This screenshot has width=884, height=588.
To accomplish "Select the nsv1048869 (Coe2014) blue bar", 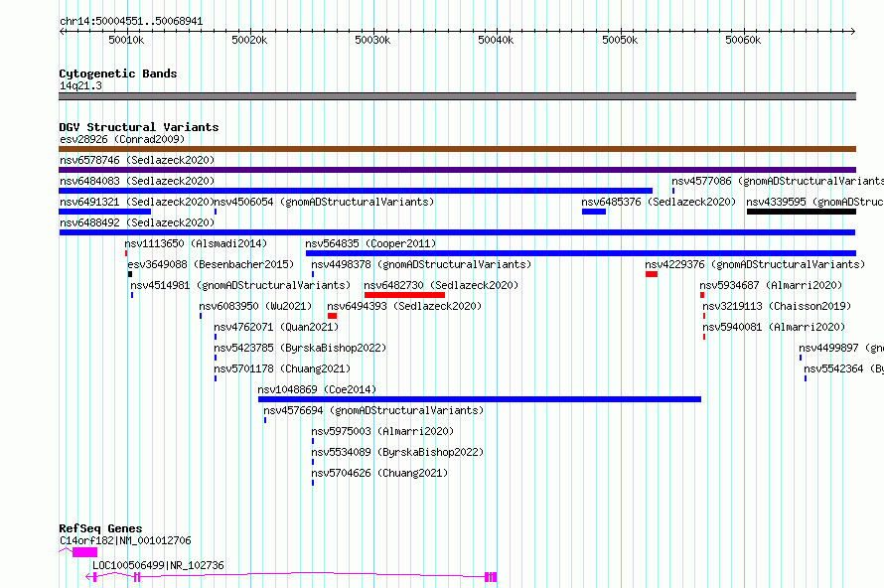I will [x=480, y=399].
